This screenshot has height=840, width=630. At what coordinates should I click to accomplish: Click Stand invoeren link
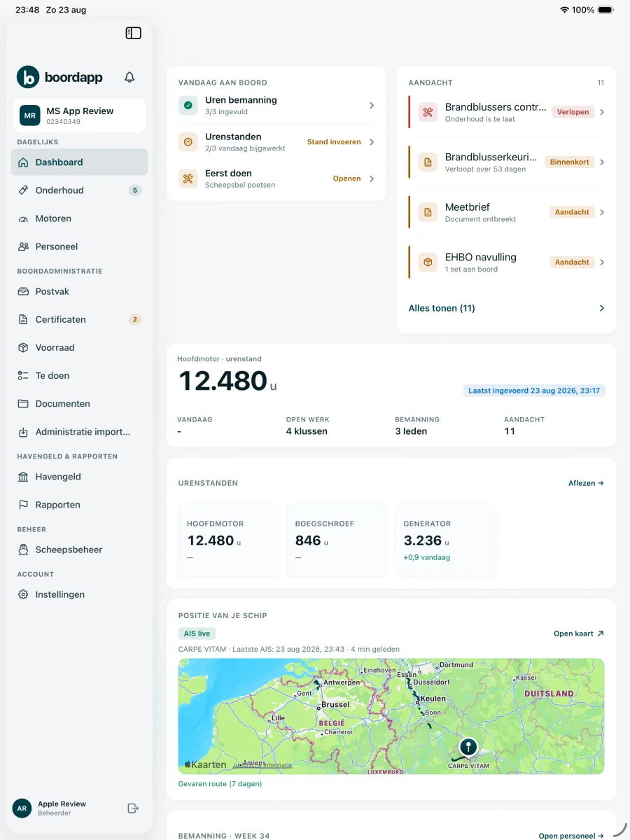pyautogui.click(x=334, y=142)
